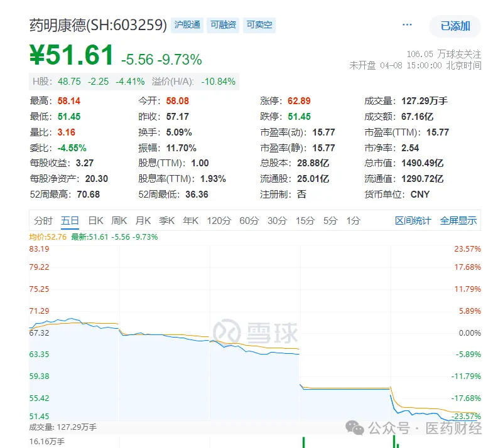Open the 周K weekly chart tab
498x448 pixels.
coord(119,220)
